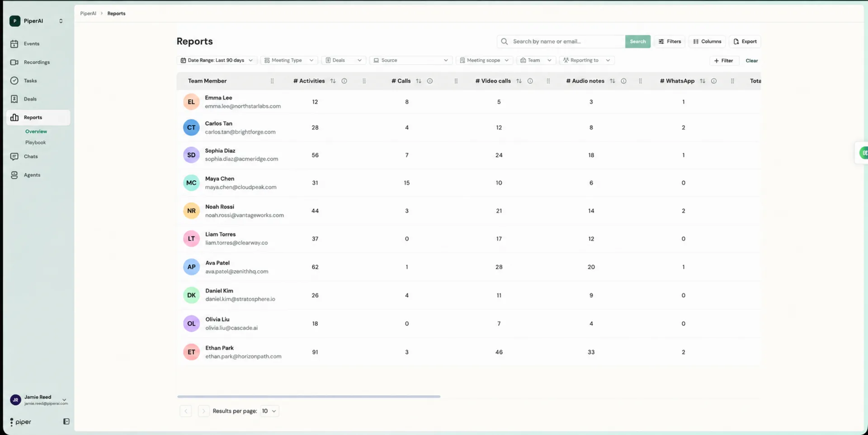Viewport: 868px width, 435px height.
Task: Expand the Meeting Type filter
Action: pos(289,61)
